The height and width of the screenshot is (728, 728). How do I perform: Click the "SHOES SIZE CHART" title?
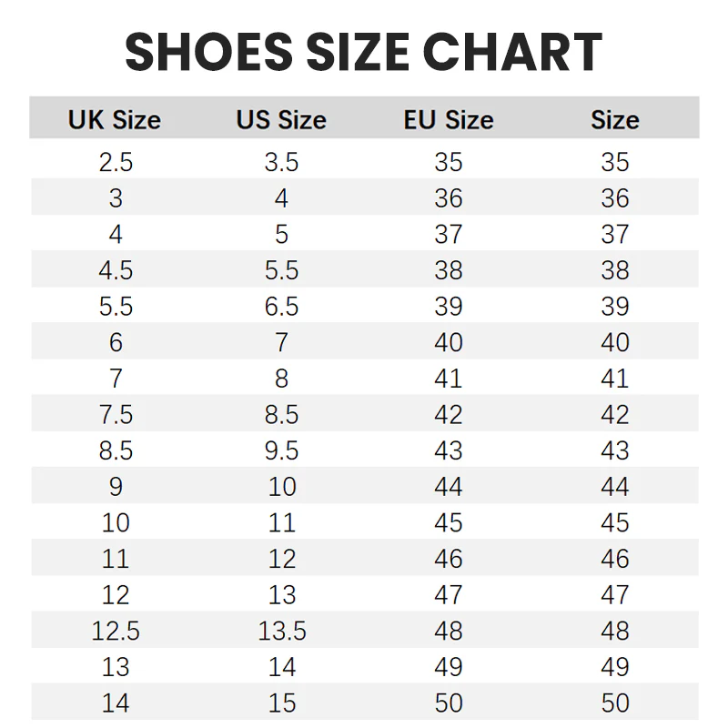(364, 52)
